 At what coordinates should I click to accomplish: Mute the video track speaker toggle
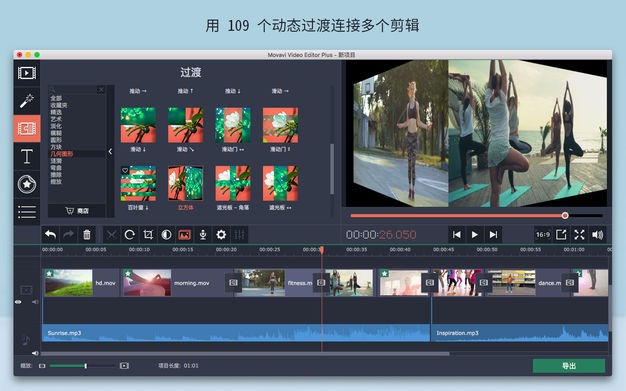click(x=35, y=302)
